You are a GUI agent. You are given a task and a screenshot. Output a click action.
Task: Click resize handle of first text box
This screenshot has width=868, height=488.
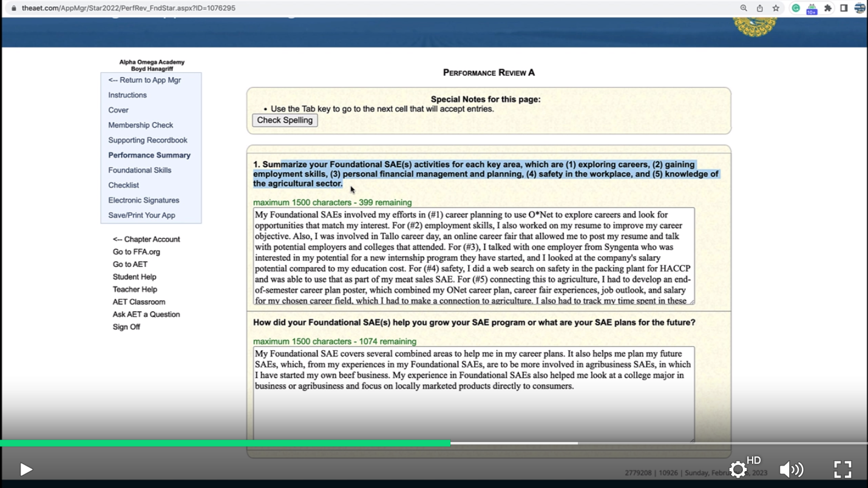[x=691, y=301]
